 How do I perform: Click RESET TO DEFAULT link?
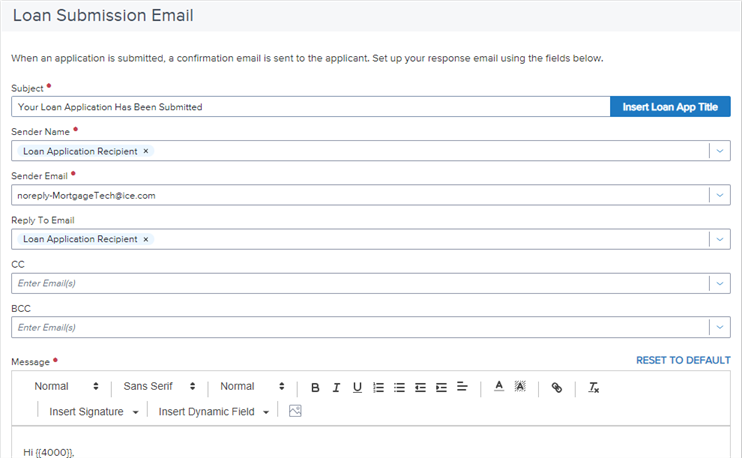coord(683,360)
